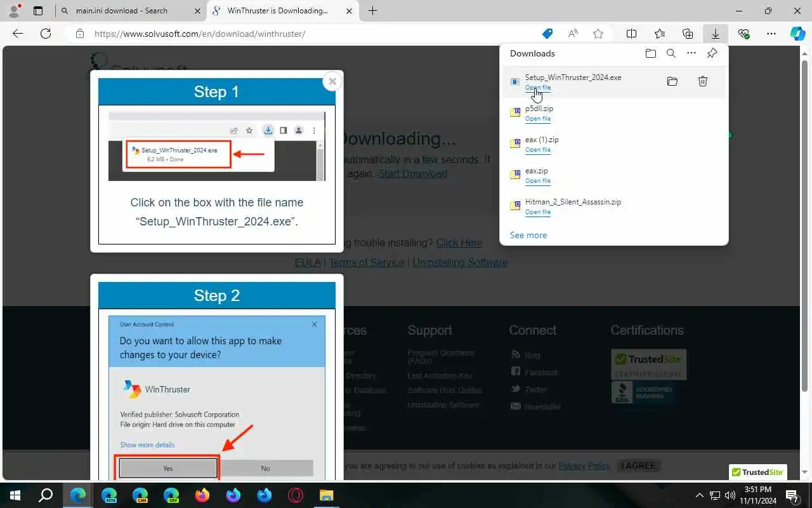Open the Collections icon
The height and width of the screenshot is (508, 812).
point(688,34)
